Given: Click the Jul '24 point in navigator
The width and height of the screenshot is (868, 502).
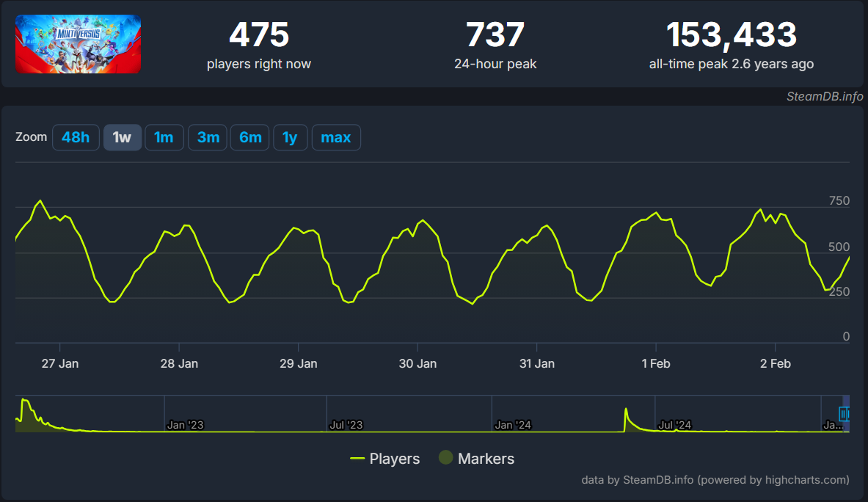Looking at the screenshot, I should (x=674, y=425).
